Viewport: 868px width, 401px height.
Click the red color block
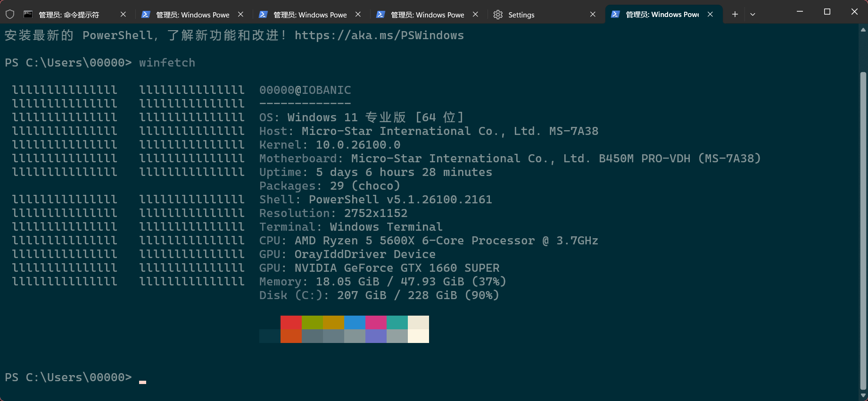click(291, 323)
